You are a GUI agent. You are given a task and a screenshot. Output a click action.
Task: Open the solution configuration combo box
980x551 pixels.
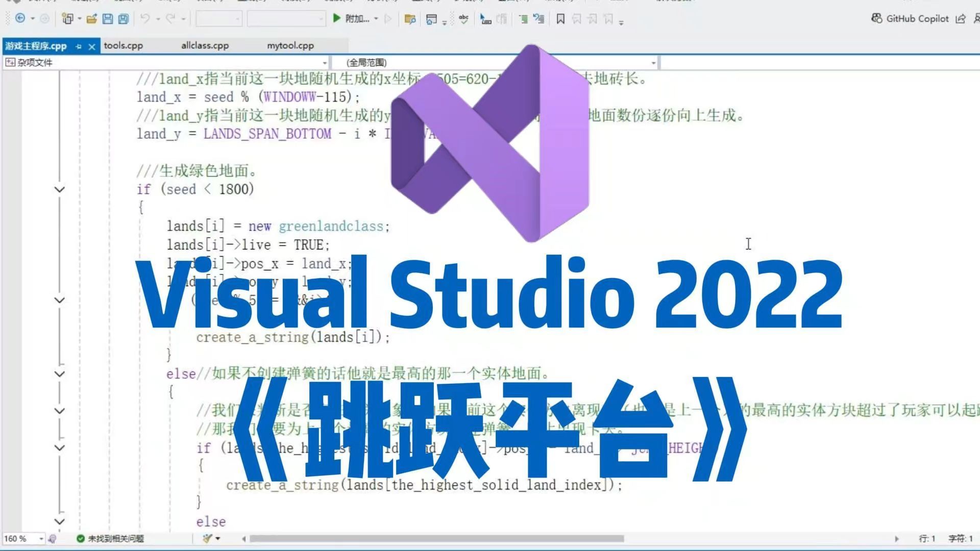tap(219, 19)
